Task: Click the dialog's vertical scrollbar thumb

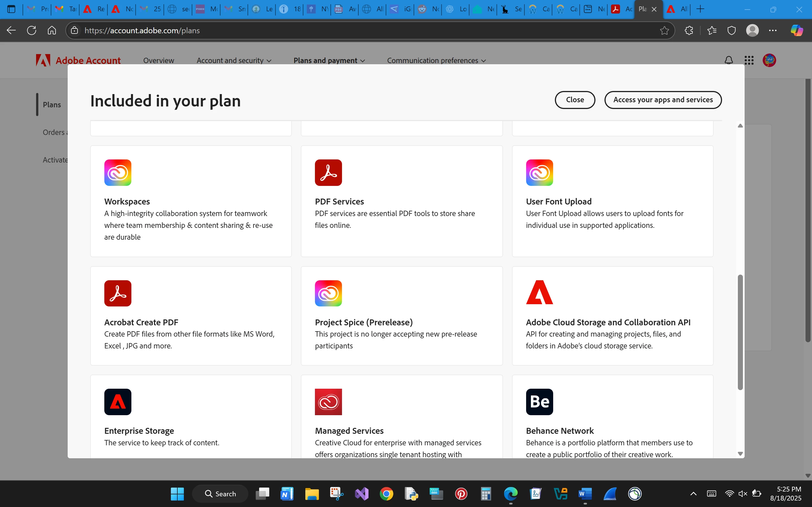Action: point(740,332)
